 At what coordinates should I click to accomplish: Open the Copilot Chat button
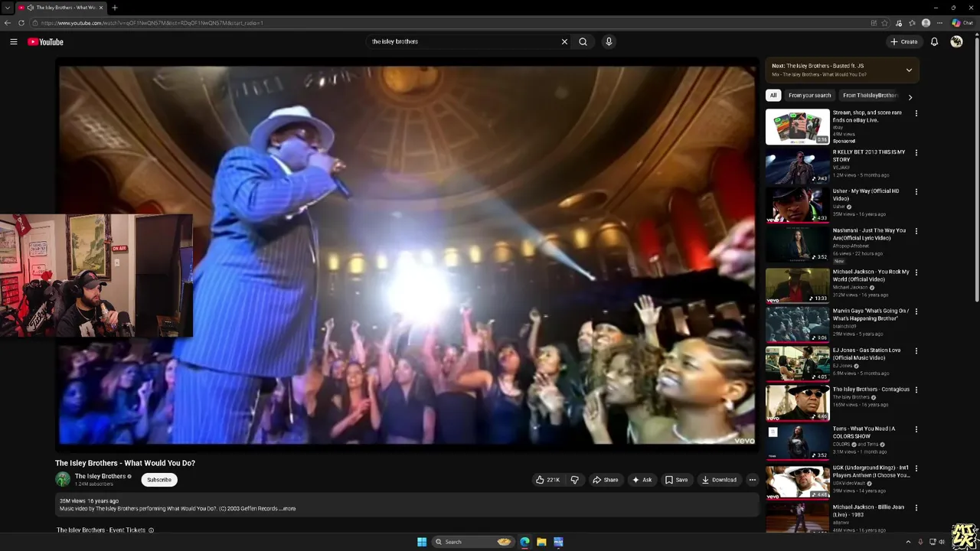coord(962,23)
